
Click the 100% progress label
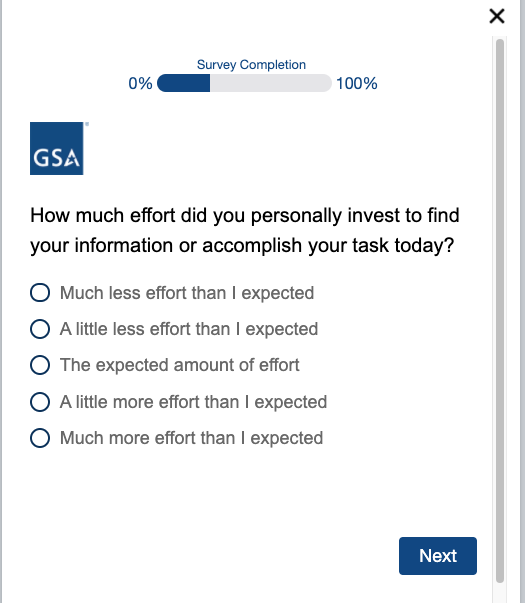357,83
